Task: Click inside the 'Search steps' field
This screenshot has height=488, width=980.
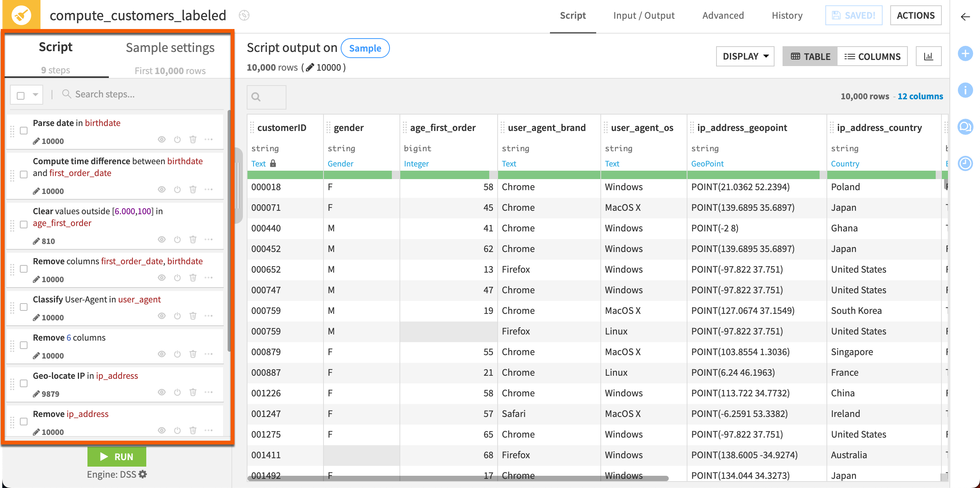Action: 115,94
